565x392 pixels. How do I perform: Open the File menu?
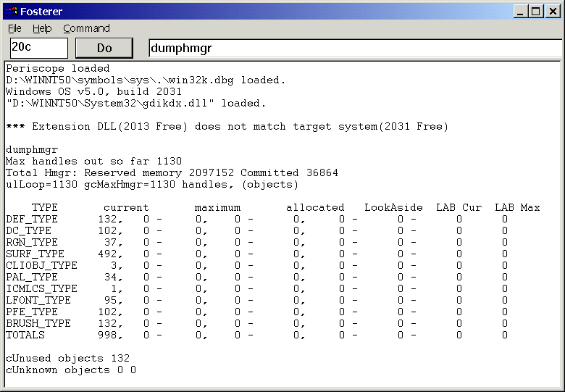(x=14, y=28)
